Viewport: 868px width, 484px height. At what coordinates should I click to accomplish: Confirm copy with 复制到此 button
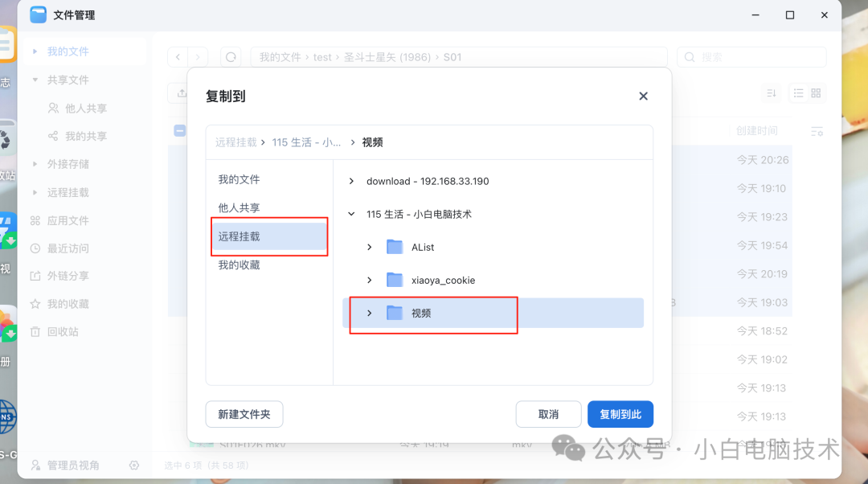tap(620, 414)
